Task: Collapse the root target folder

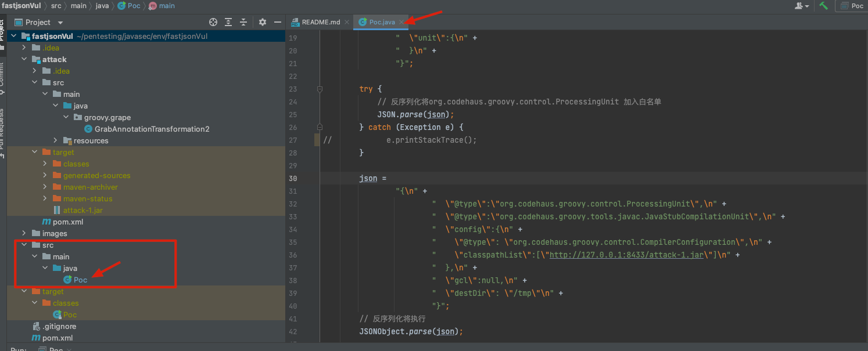Action: 24,291
